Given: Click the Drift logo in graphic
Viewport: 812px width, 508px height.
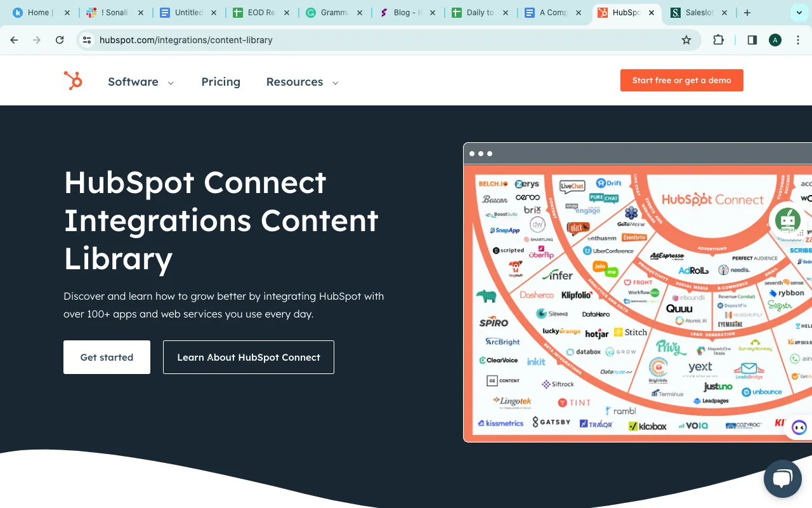Looking at the screenshot, I should click(609, 183).
